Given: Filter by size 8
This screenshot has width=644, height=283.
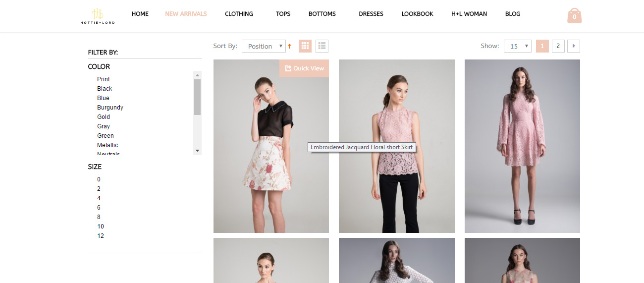Looking at the screenshot, I should [99, 217].
